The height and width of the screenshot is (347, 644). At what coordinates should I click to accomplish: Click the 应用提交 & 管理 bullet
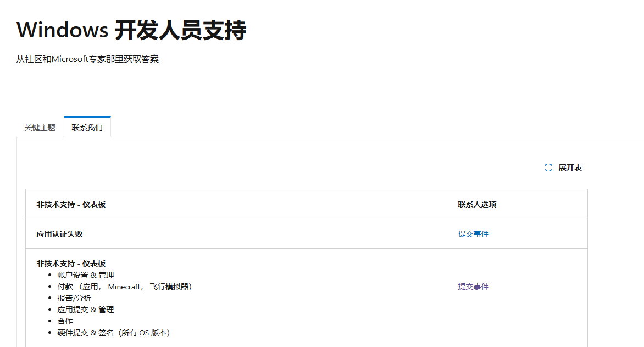[85, 310]
